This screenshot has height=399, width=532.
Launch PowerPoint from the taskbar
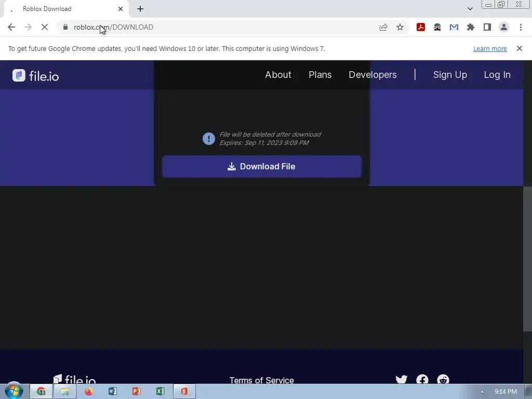pyautogui.click(x=137, y=391)
